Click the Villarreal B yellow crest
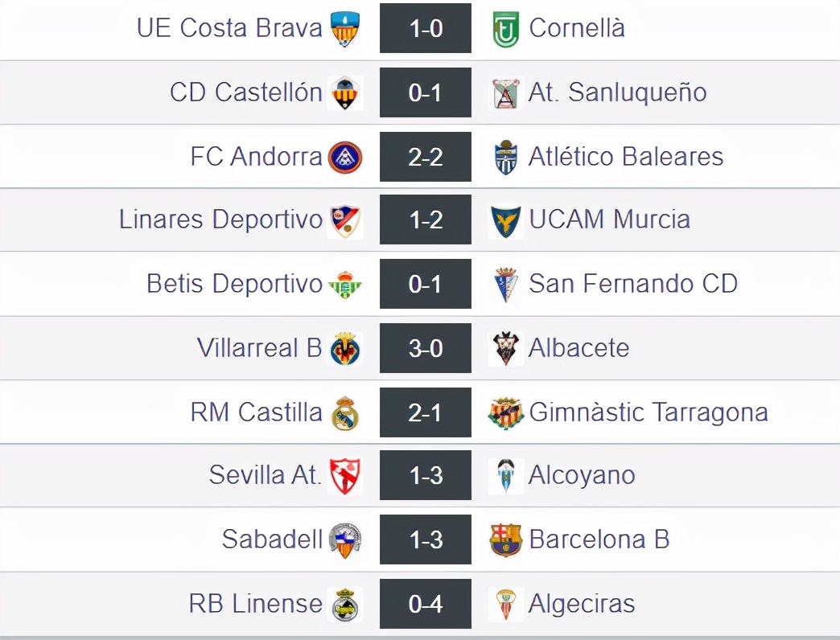The image size is (840, 640). coord(345,348)
